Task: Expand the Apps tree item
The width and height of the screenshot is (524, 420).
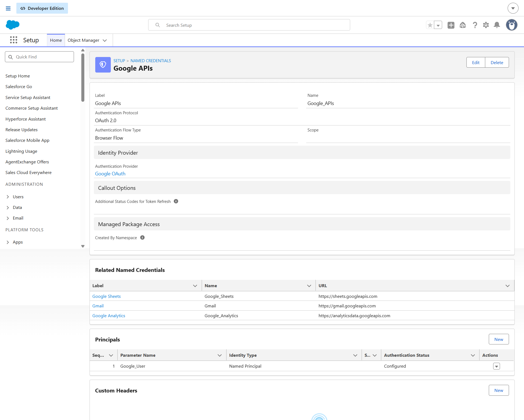Action: pos(8,242)
